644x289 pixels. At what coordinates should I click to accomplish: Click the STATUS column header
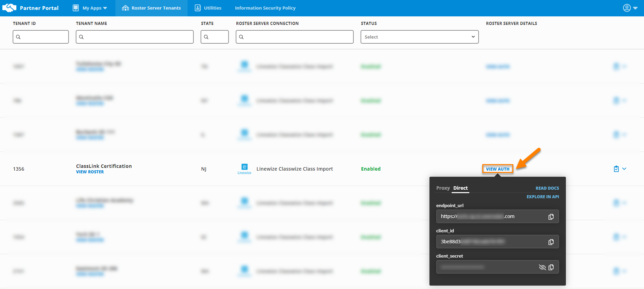369,24
